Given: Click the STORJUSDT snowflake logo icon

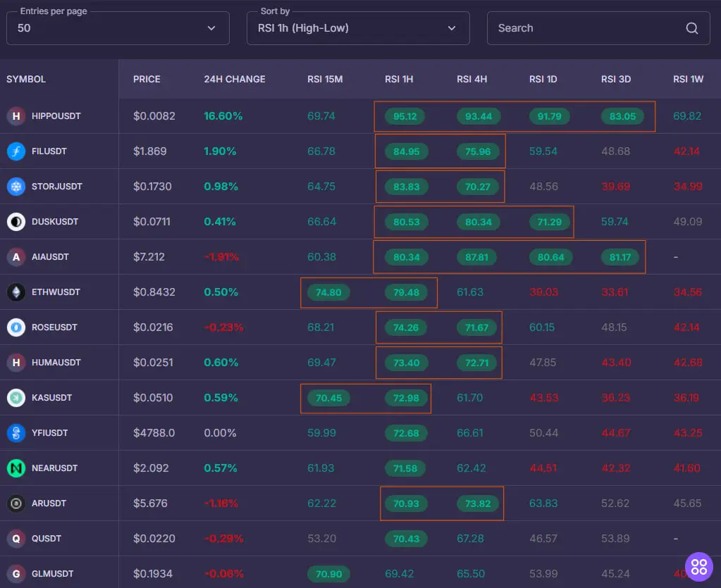Looking at the screenshot, I should pyautogui.click(x=16, y=187).
